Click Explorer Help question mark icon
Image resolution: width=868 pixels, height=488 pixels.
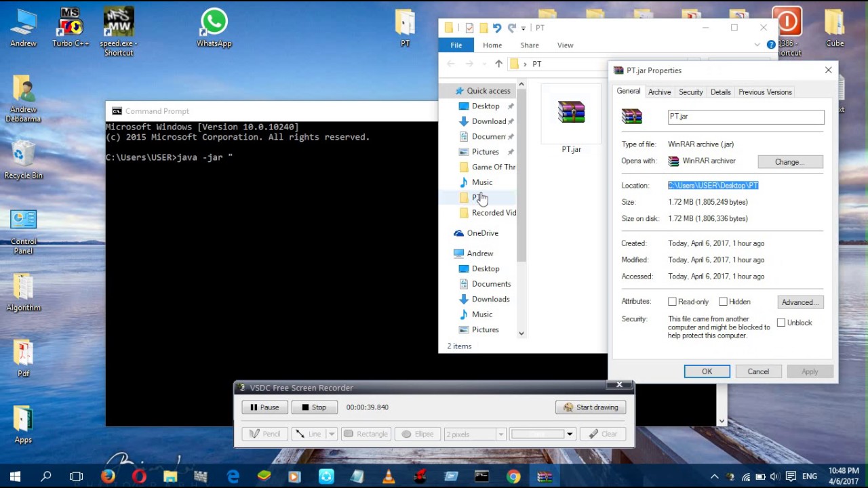[x=771, y=45]
